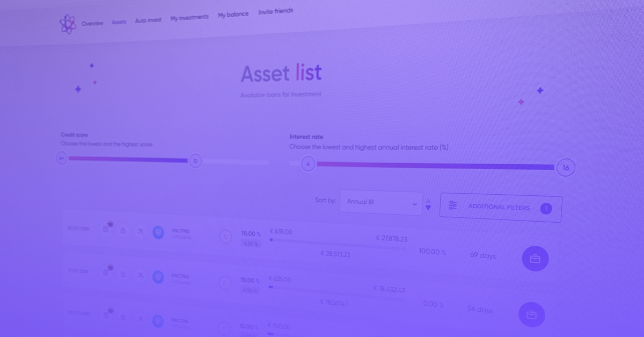The image size is (644, 337).
Task: Click the document icon in the 69 days row
Action: pyautogui.click(x=106, y=229)
